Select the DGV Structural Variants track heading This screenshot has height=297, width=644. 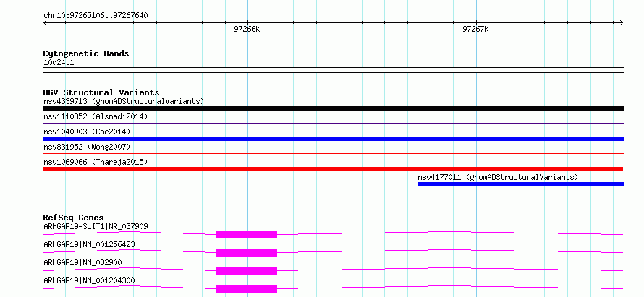[101, 92]
